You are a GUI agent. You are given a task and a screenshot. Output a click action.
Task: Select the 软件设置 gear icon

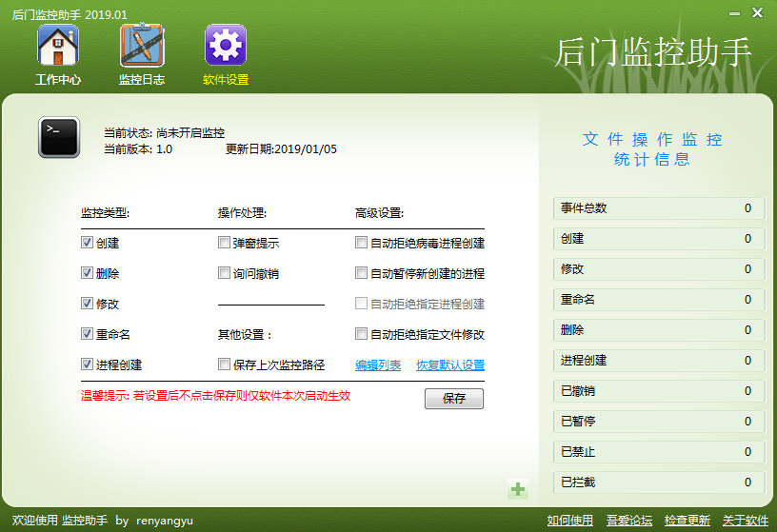click(x=226, y=46)
